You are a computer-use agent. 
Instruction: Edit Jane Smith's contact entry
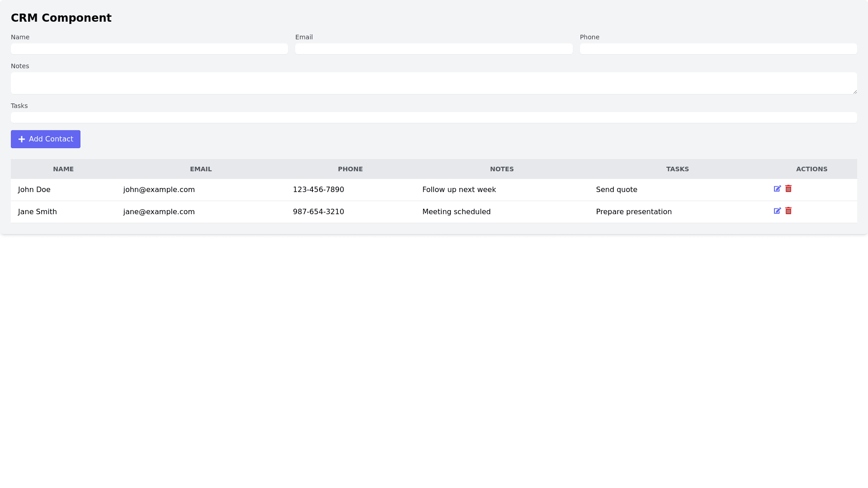coord(777,211)
